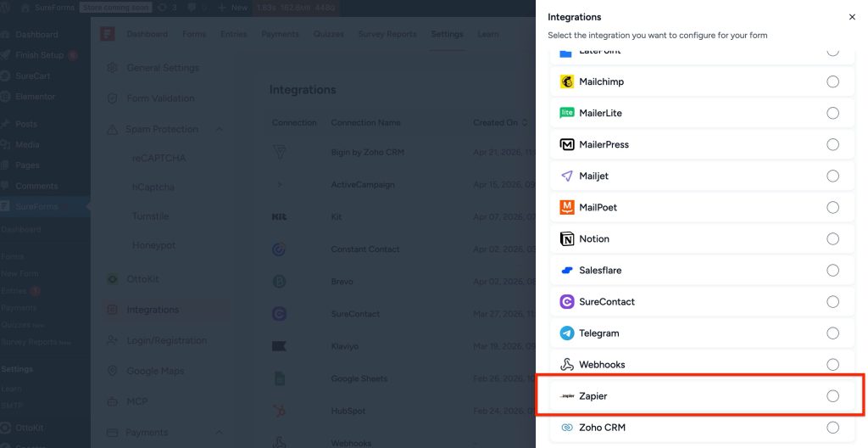Image resolution: width=868 pixels, height=448 pixels.
Task: Select the Telegram radio button
Action: (x=832, y=333)
